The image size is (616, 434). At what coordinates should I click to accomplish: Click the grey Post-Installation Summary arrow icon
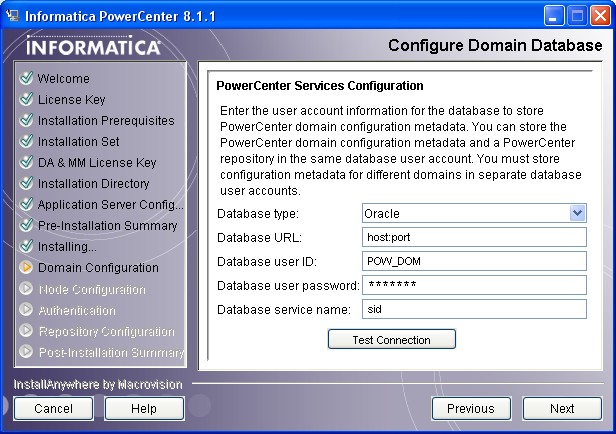coord(26,351)
